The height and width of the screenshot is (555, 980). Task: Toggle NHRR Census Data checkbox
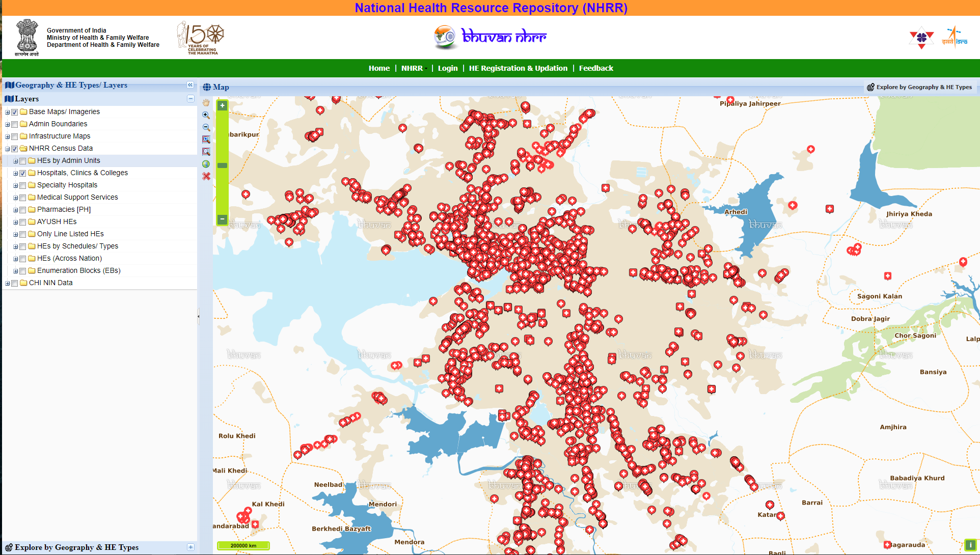click(x=15, y=149)
